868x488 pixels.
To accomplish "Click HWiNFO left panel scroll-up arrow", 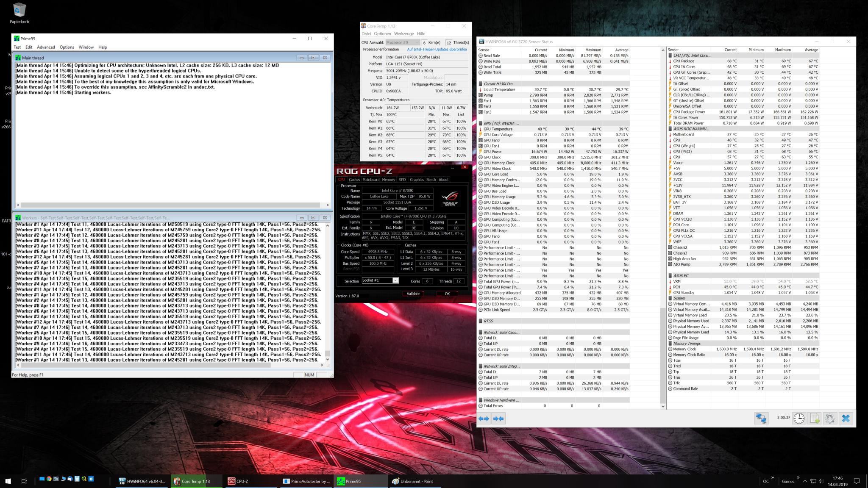I will coord(663,50).
